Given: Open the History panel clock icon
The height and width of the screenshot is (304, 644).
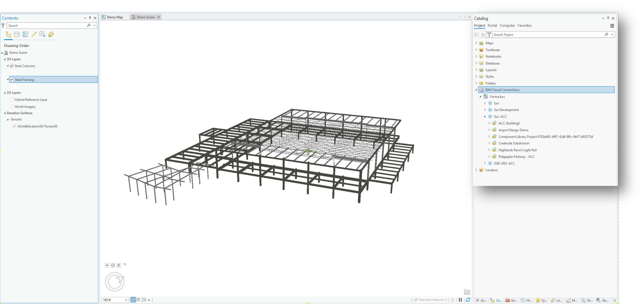Looking at the screenshot, I should (526, 300).
